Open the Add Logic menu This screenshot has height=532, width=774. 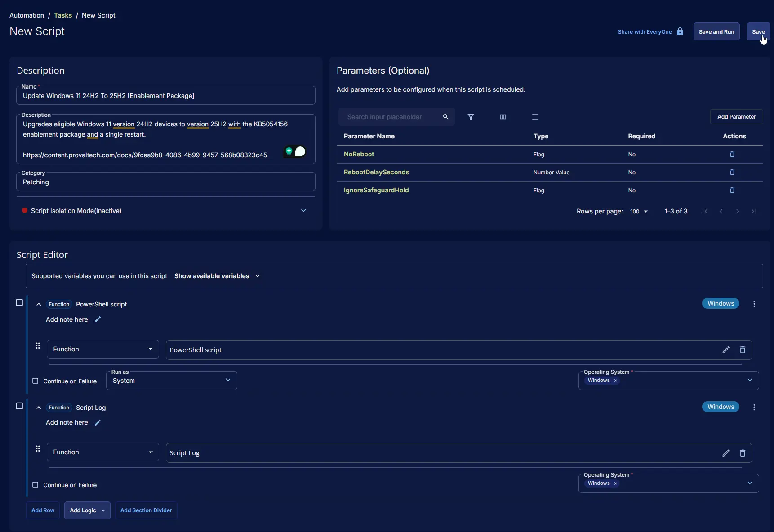[x=87, y=510]
